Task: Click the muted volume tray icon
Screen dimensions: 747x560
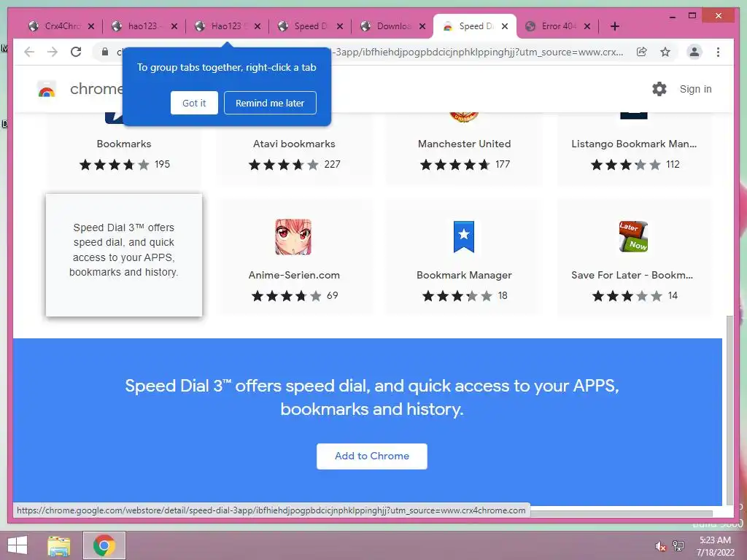Action: [660, 546]
